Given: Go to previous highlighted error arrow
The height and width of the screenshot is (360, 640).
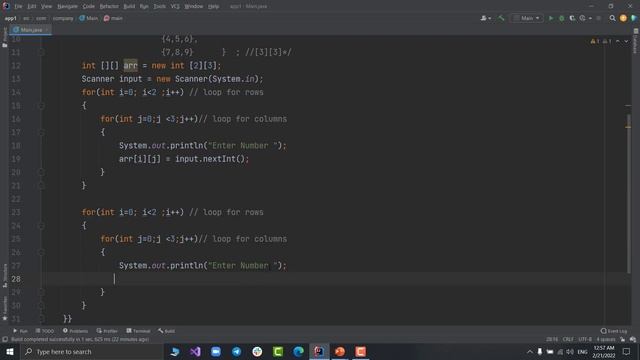Looking at the screenshot, I should 618,41.
